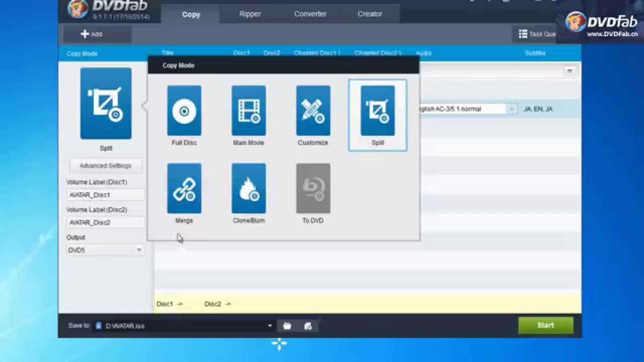This screenshot has height=362, width=644.
Task: Click the Disc1 -> label in yellow bar
Action: point(170,304)
